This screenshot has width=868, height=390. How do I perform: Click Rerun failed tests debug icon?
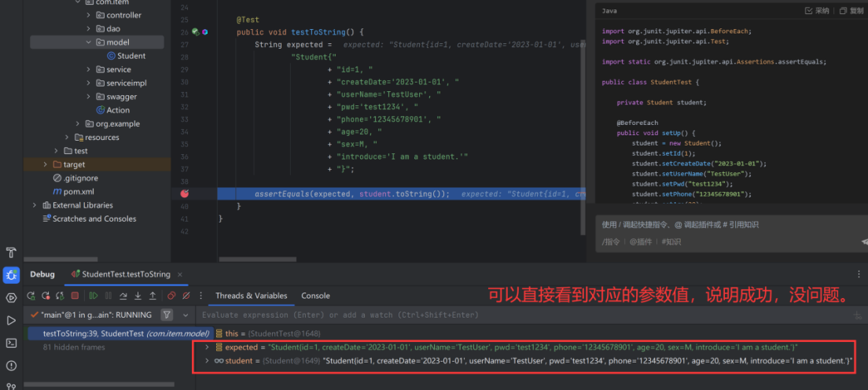tap(46, 296)
